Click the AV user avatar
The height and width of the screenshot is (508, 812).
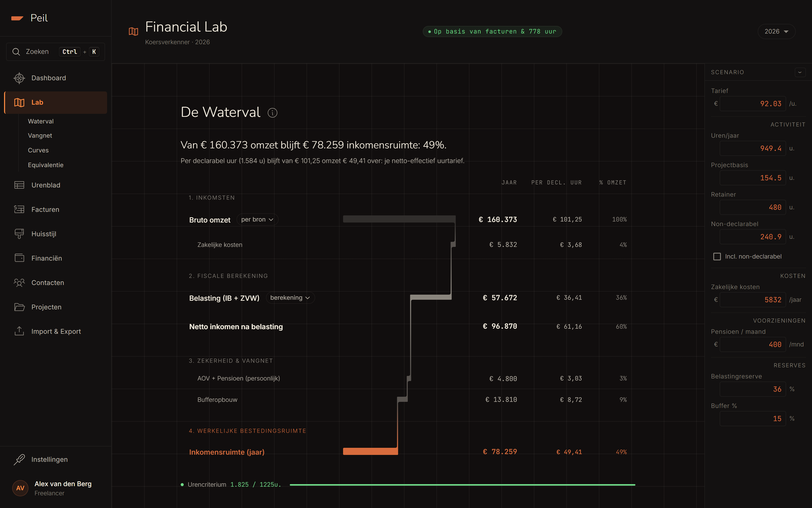20,488
